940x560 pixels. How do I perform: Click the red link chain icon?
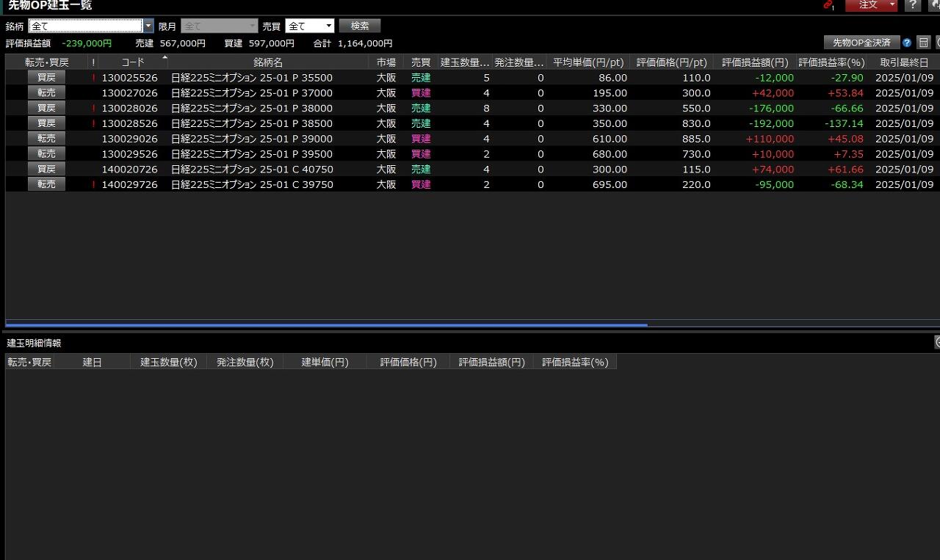point(828,5)
